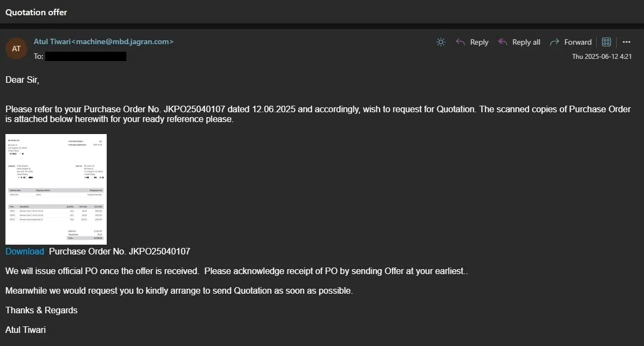This screenshot has height=346, width=644.
Task: Click the Forward arrow icon
Action: pyautogui.click(x=554, y=42)
